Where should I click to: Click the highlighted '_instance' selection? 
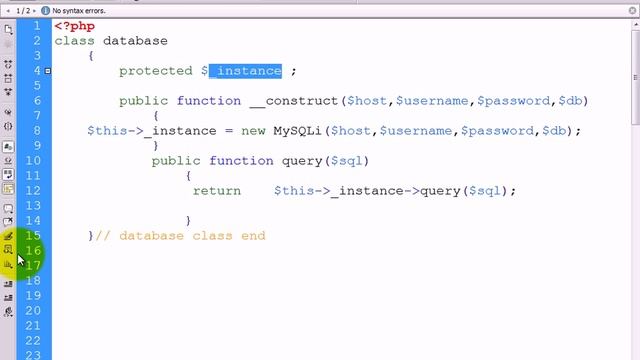[x=245, y=71]
